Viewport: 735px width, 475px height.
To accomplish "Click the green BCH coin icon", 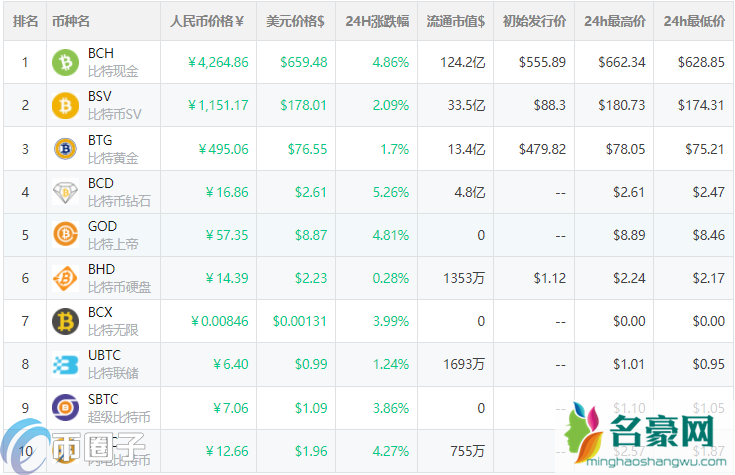I will [x=65, y=62].
